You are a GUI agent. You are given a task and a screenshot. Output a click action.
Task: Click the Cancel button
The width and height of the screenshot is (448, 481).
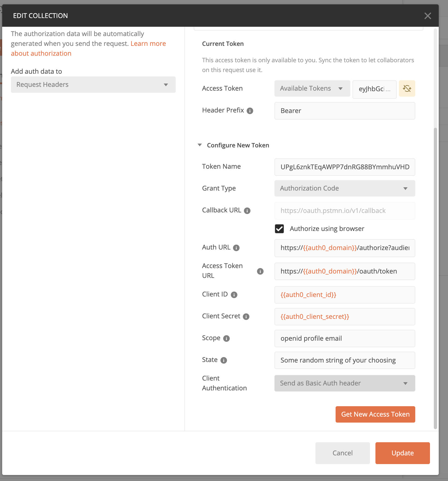[x=342, y=453]
